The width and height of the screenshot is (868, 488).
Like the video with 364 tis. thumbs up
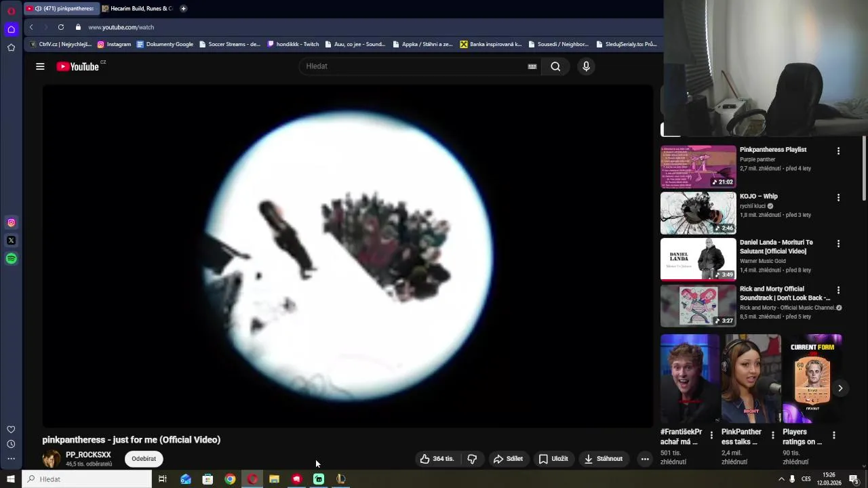437,459
